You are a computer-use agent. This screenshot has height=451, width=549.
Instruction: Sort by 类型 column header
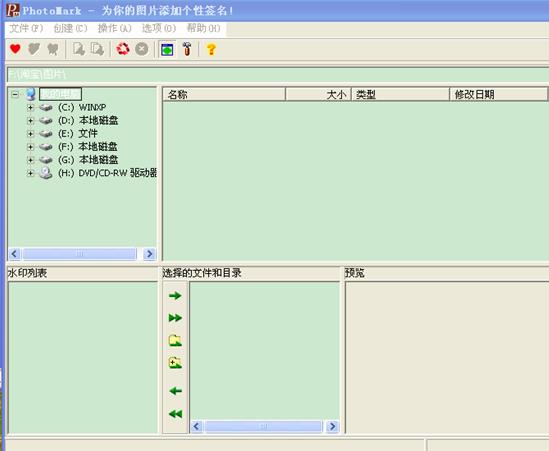400,95
